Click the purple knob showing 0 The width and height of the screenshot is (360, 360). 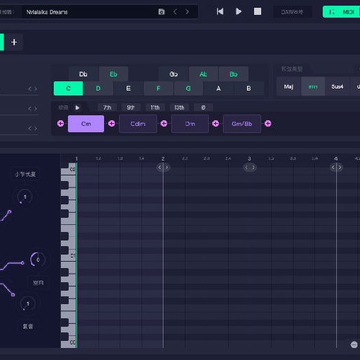(38, 260)
